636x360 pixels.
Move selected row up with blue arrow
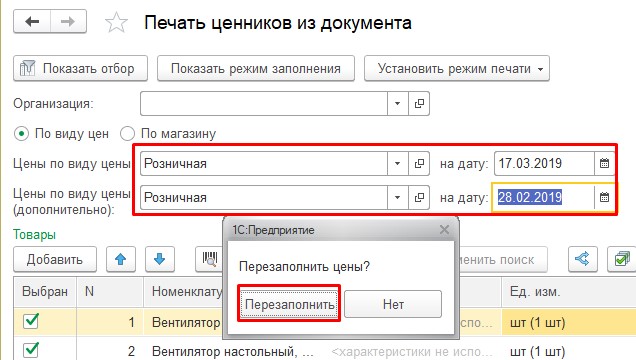click(x=120, y=259)
